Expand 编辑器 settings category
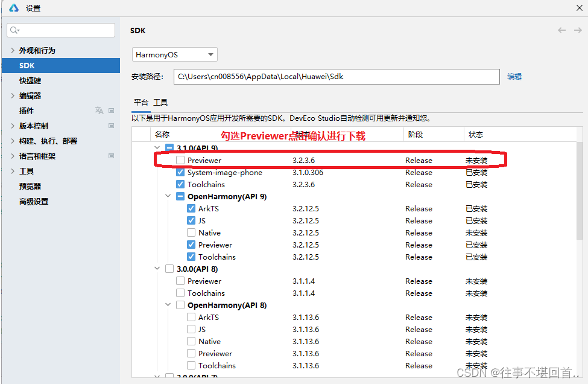This screenshot has width=588, height=384. pyautogui.click(x=13, y=95)
